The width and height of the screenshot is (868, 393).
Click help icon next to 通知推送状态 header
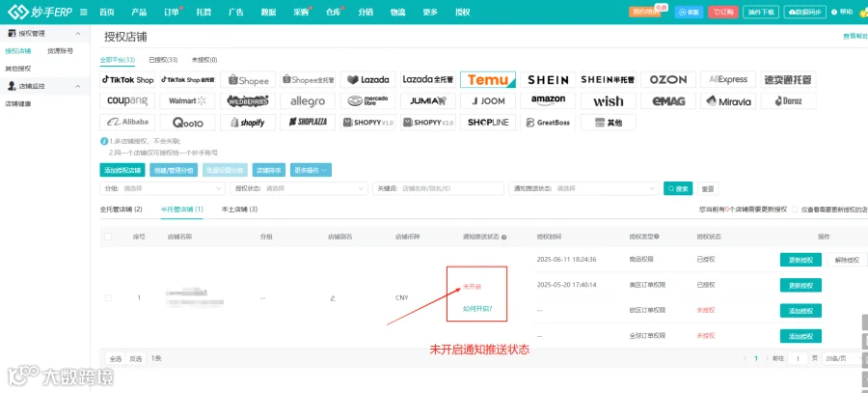(504, 237)
